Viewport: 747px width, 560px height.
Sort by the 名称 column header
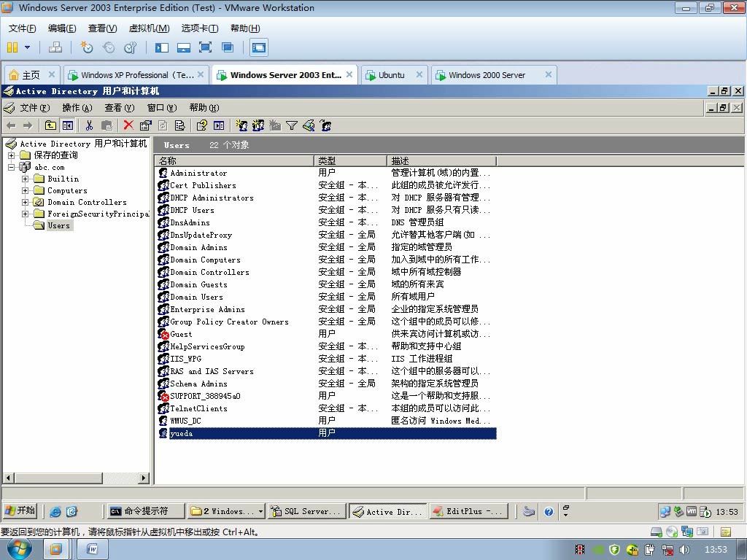pos(234,161)
